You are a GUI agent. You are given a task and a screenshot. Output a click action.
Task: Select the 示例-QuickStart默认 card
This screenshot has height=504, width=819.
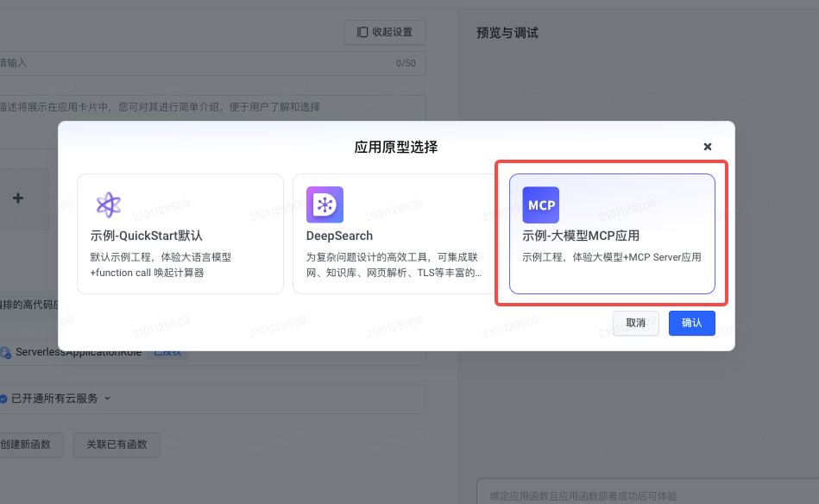coord(180,234)
